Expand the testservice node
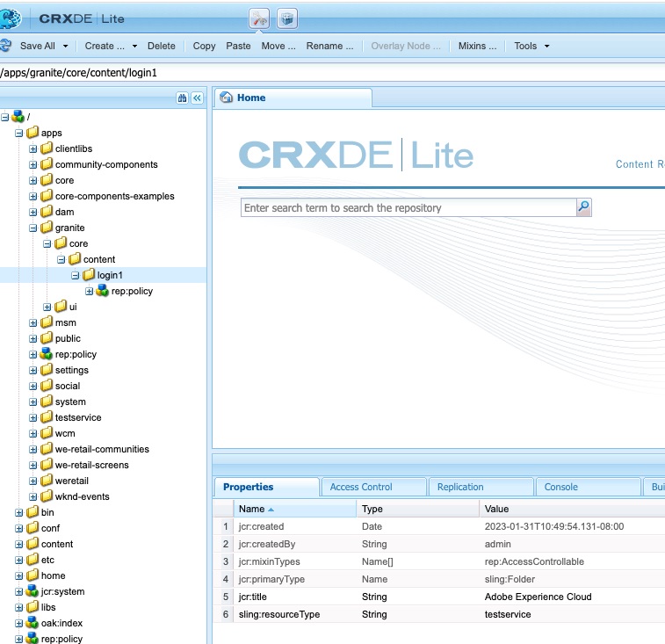665x644 pixels. (33, 418)
